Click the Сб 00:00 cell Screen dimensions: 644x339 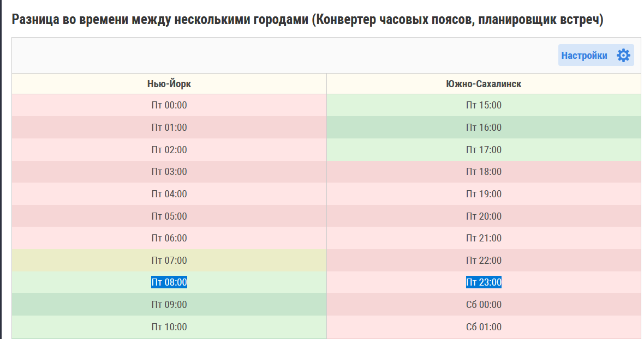pos(484,305)
